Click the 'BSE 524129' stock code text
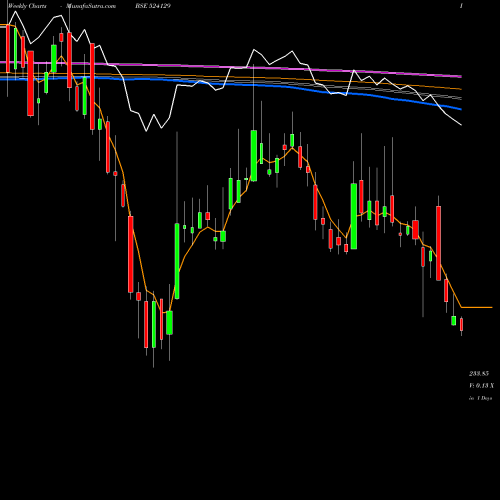500x500 pixels. point(153,6)
